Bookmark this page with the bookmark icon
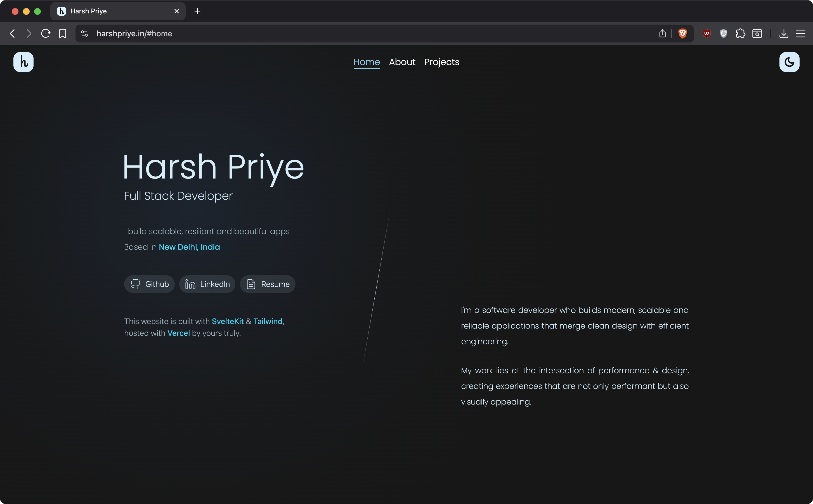The height and width of the screenshot is (504, 813). [x=62, y=33]
